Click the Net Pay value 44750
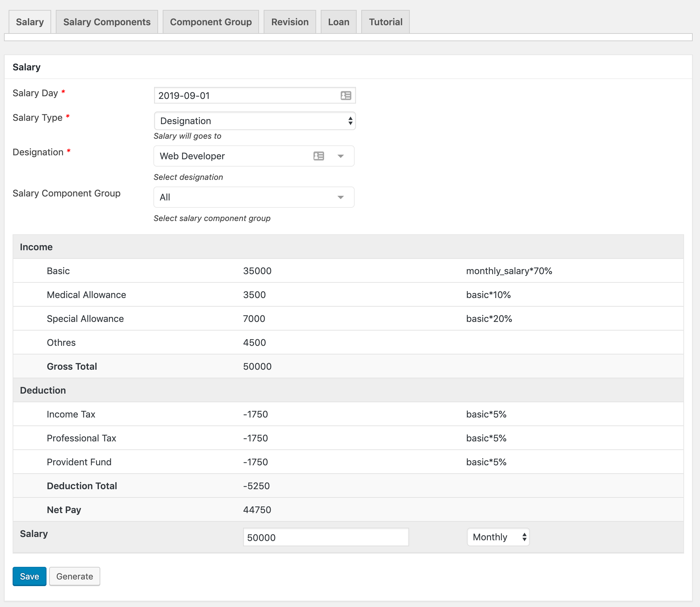700x607 pixels. coord(257,510)
